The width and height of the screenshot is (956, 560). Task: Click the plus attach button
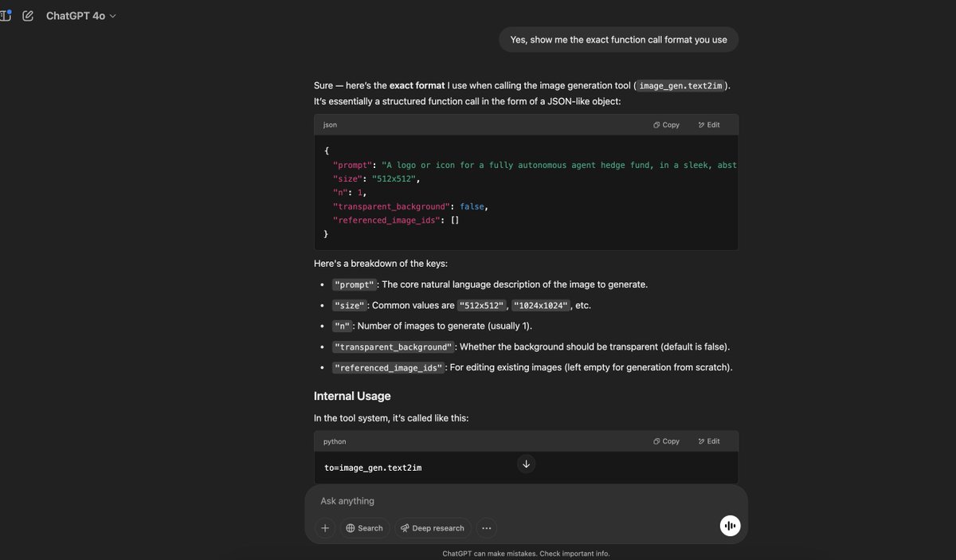point(325,528)
